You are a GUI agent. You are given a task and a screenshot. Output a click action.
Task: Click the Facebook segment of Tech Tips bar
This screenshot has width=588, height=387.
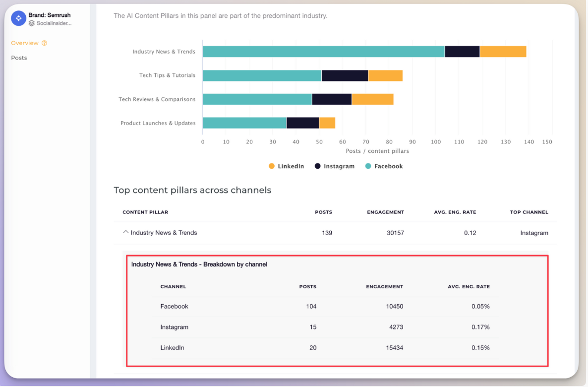pyautogui.click(x=262, y=75)
